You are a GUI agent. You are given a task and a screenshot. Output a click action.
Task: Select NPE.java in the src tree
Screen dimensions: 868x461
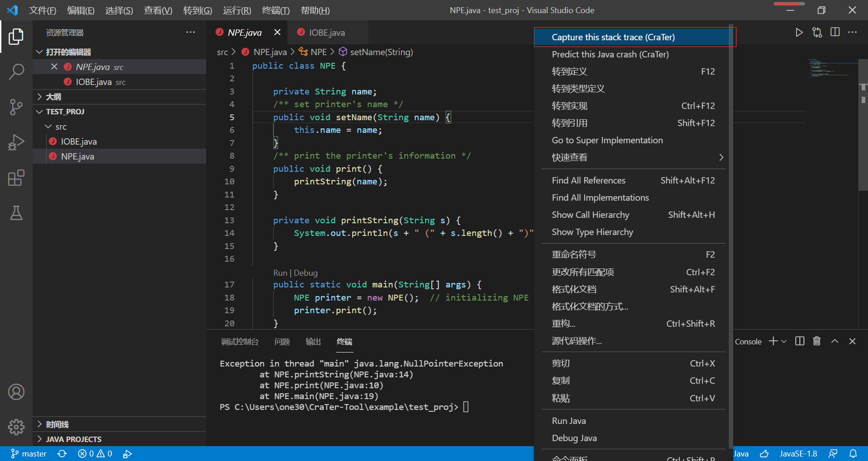tap(119, 156)
